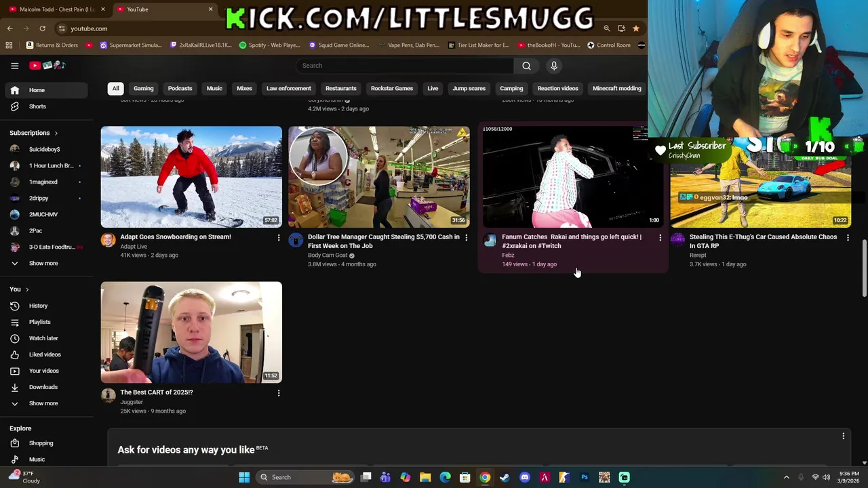Show more subscriptions
Viewport: 868px width, 488px height.
click(46, 263)
